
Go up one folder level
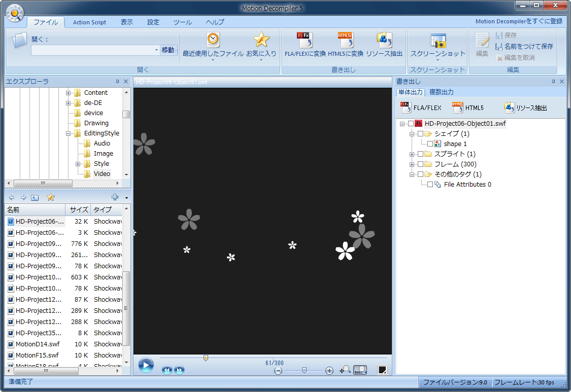click(x=35, y=197)
